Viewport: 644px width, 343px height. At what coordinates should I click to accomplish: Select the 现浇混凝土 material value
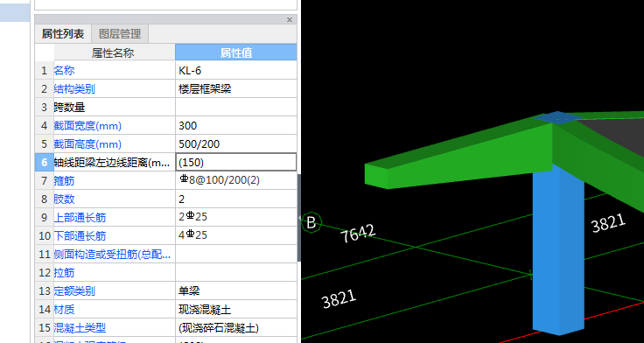coord(235,310)
